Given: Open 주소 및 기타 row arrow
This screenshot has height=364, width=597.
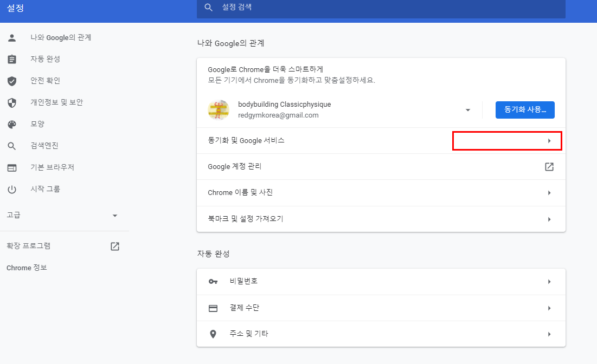Looking at the screenshot, I should 549,334.
